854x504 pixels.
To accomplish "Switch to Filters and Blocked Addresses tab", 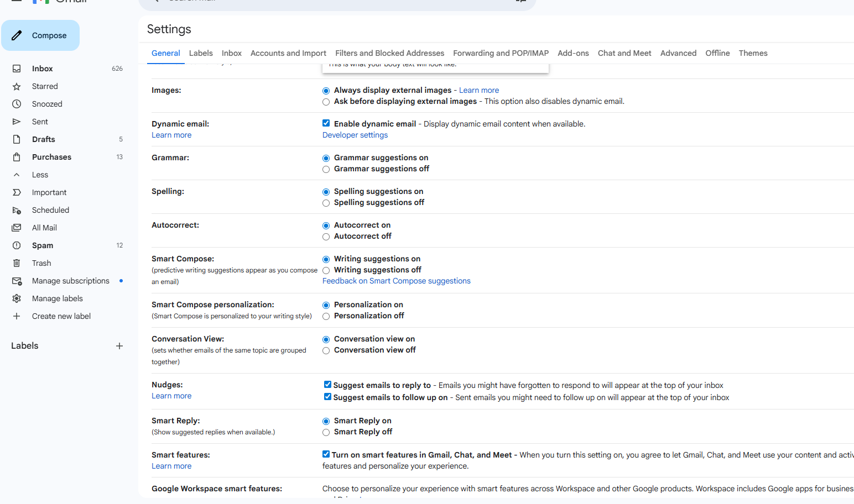I will pos(389,53).
